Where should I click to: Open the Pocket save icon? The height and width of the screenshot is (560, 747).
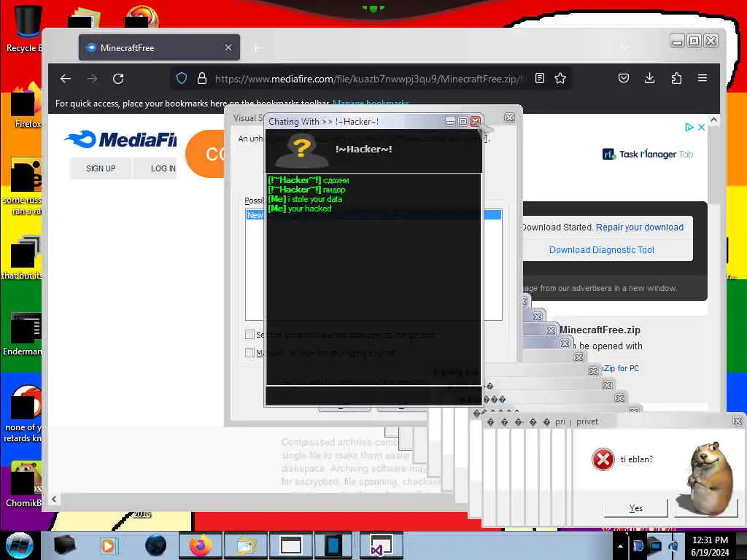(624, 78)
